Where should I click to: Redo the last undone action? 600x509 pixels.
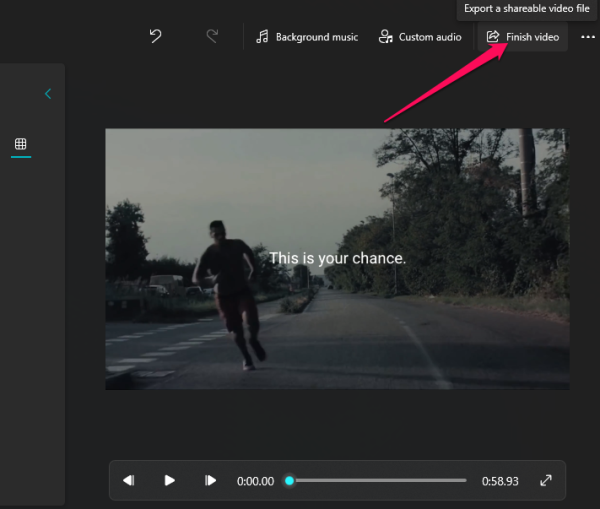pyautogui.click(x=212, y=36)
